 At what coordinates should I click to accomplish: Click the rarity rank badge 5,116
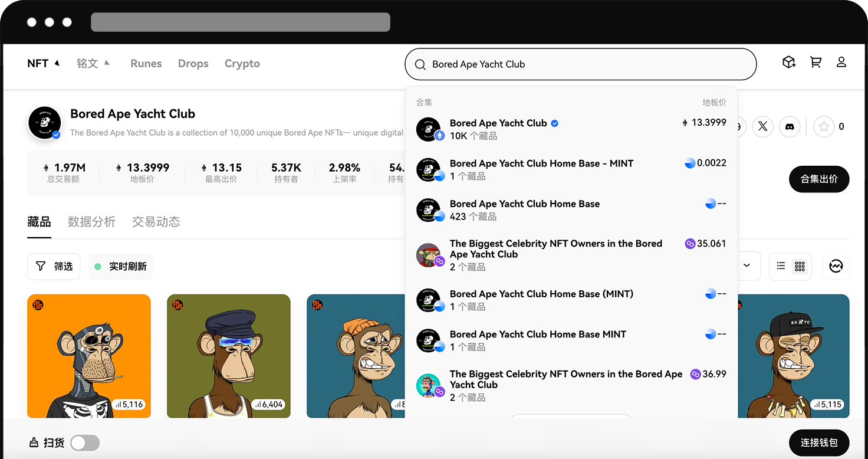(129, 405)
